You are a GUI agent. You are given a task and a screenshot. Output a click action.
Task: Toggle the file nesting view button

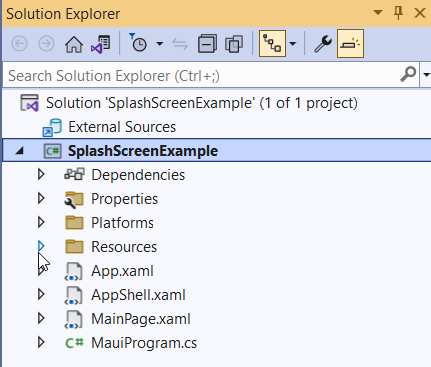272,44
